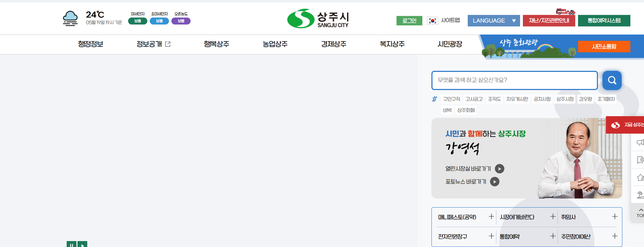Click the green 통합예약시스템 button
644x247 pixels.
click(x=604, y=21)
